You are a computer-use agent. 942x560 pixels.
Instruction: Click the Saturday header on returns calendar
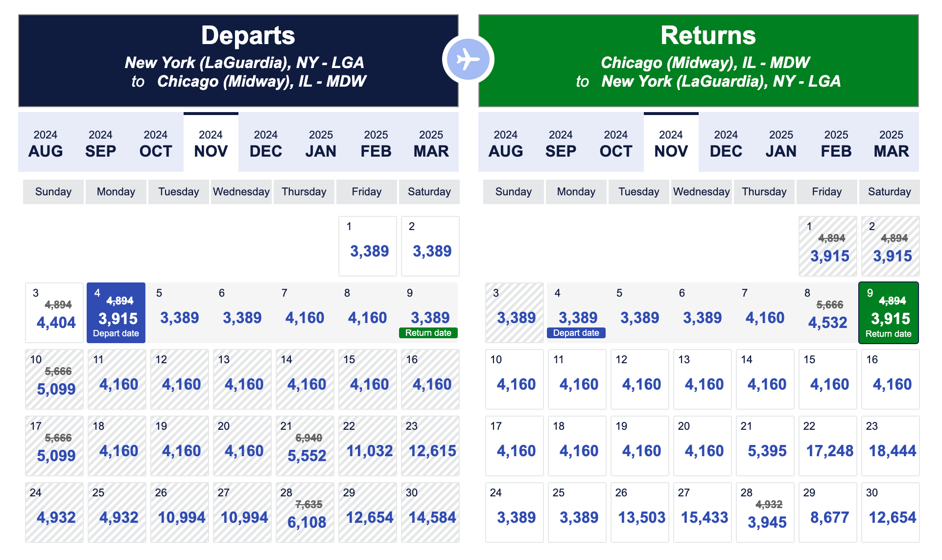coord(889,191)
